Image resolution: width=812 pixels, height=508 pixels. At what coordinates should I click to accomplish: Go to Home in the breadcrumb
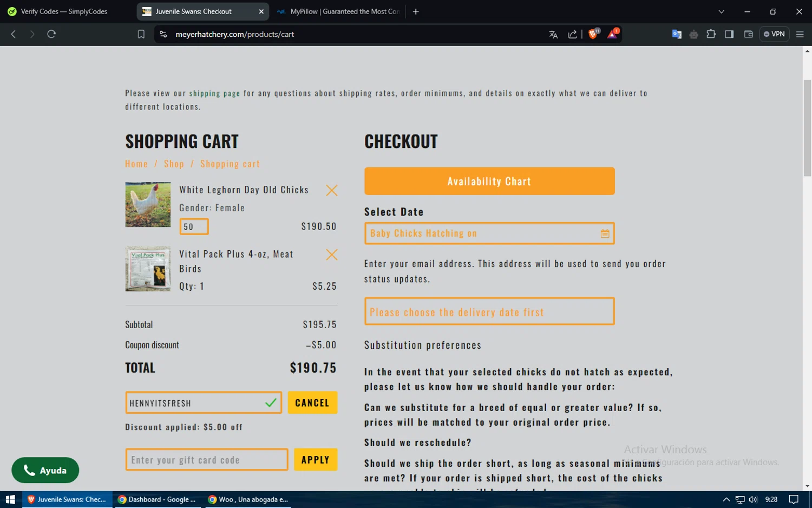[x=136, y=164]
